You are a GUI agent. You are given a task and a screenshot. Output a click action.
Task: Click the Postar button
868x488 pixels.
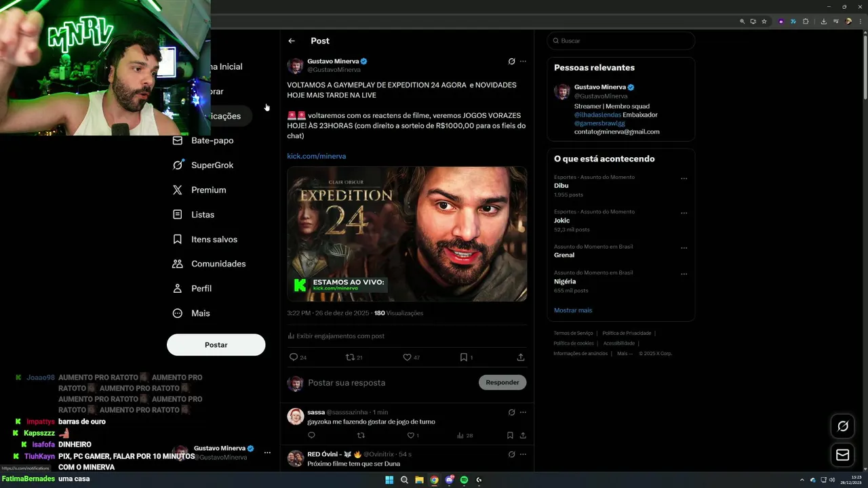(216, 345)
